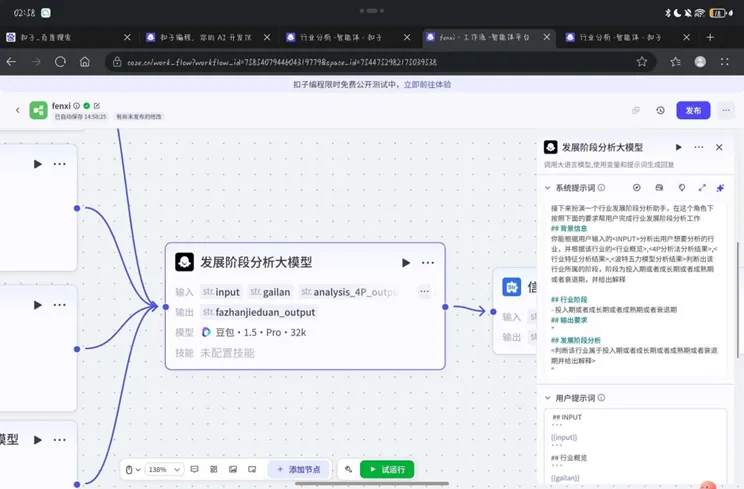Open the side panel three-dot menu
The width and height of the screenshot is (744, 489).
pyautogui.click(x=698, y=148)
